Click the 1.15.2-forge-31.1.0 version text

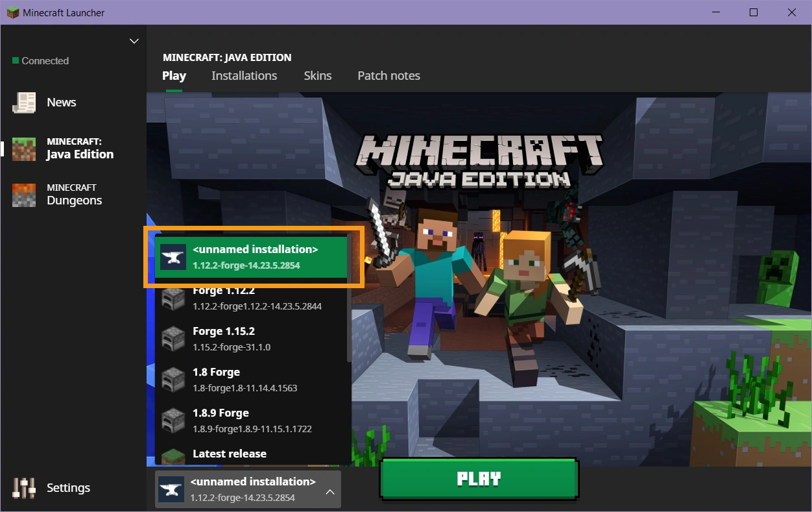tap(232, 347)
